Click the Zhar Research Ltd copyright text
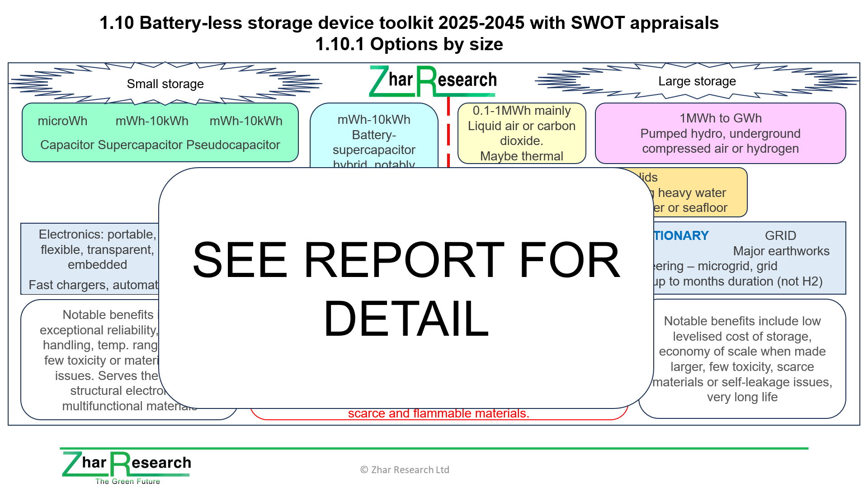868x488 pixels. tap(405, 470)
